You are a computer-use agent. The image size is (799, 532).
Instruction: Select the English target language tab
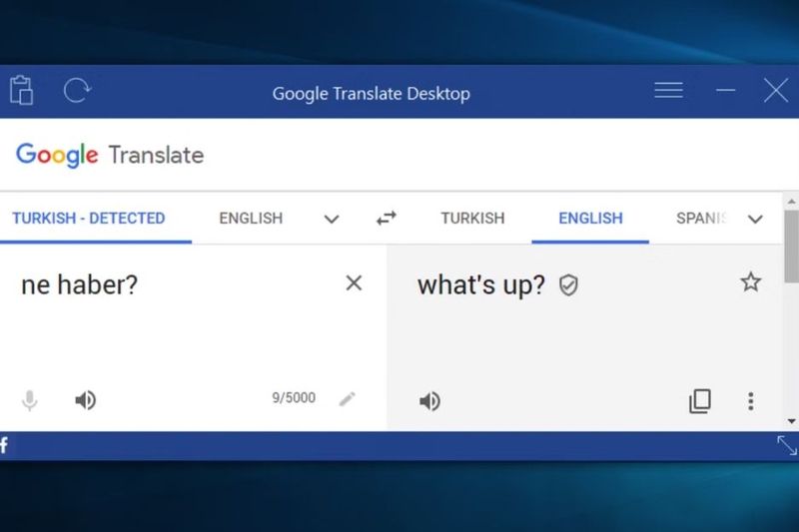(x=590, y=218)
